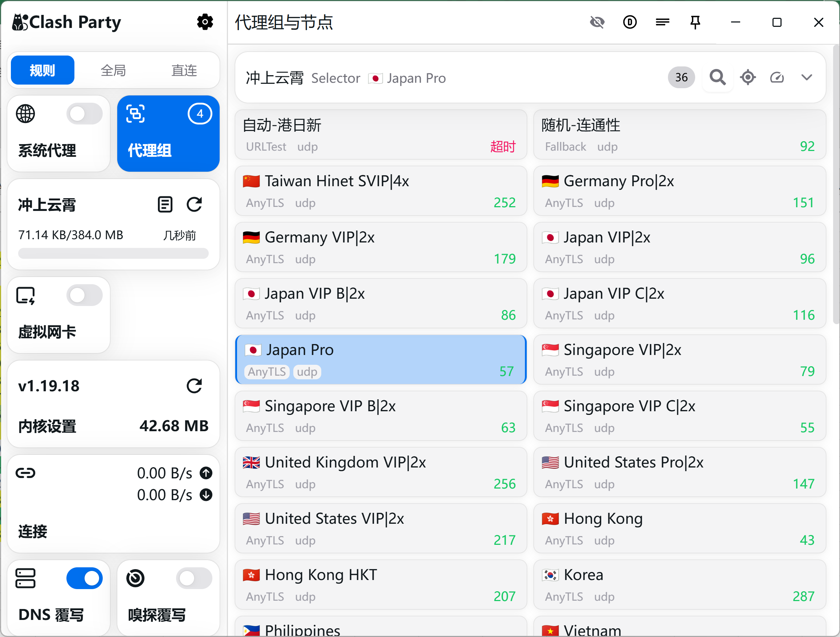Enable the 系统代理 switch
Viewport: 840px width, 637px height.
tap(84, 114)
